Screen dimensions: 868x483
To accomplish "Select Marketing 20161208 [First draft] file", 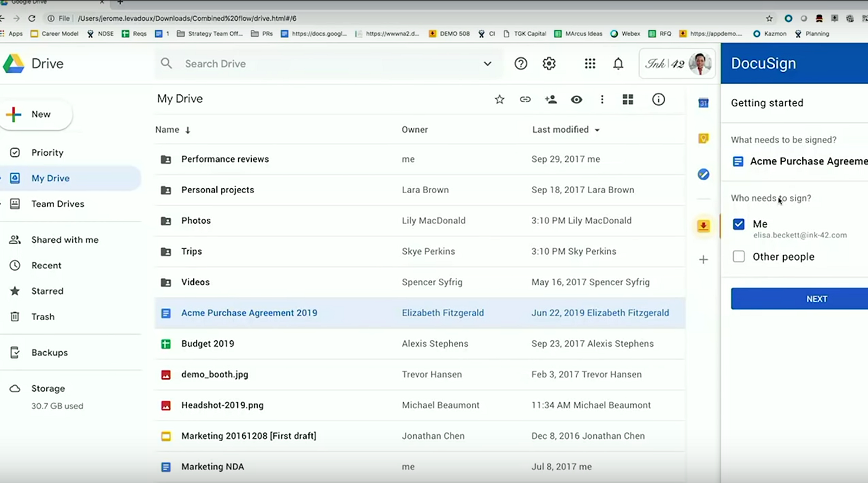I will (x=420, y=436).
